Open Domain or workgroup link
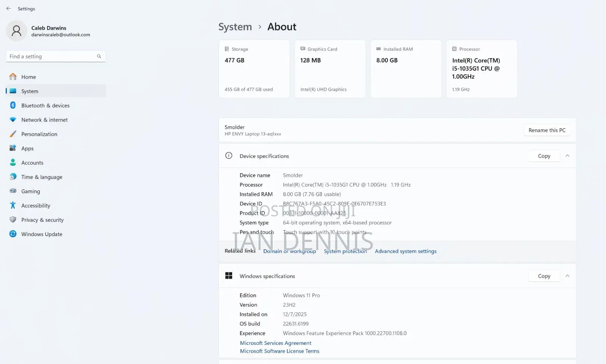606x364 pixels. click(289, 251)
